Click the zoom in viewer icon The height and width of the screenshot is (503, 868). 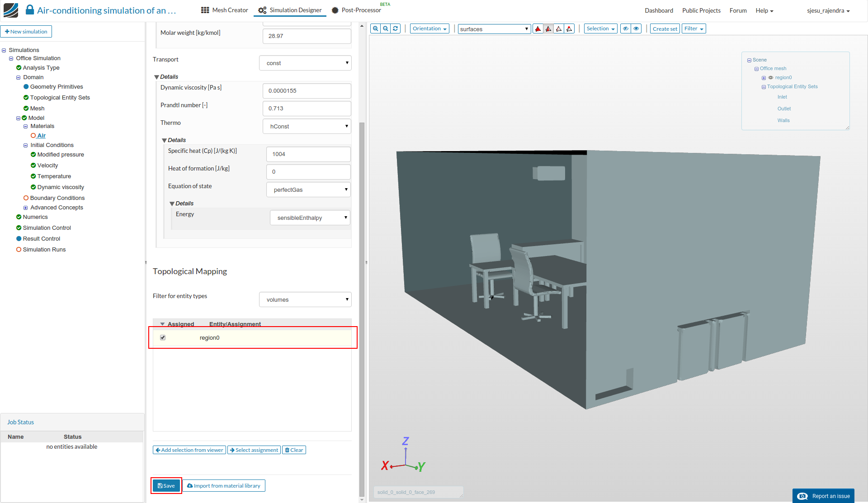(375, 28)
